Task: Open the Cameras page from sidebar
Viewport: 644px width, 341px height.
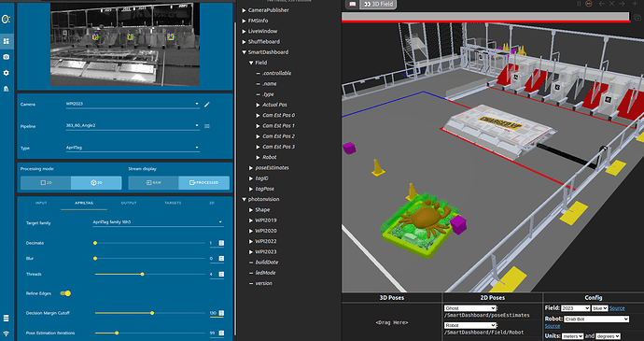Action: (x=7, y=57)
